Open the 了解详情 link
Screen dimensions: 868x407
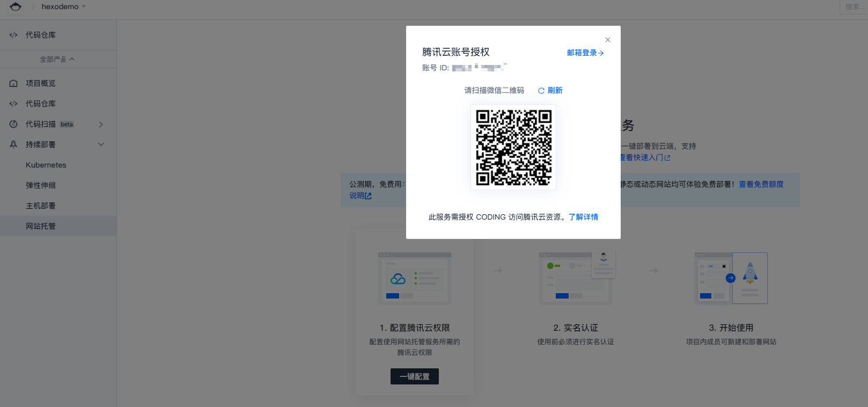[x=583, y=217]
